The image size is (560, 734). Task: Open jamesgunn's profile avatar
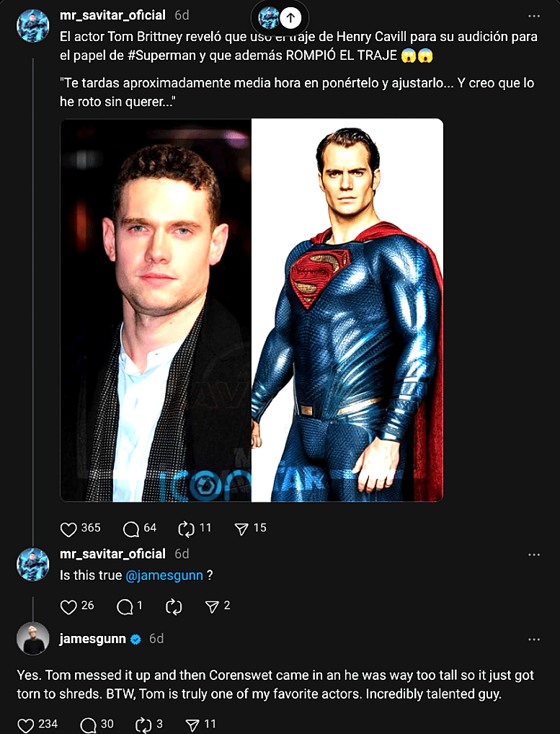point(33,639)
